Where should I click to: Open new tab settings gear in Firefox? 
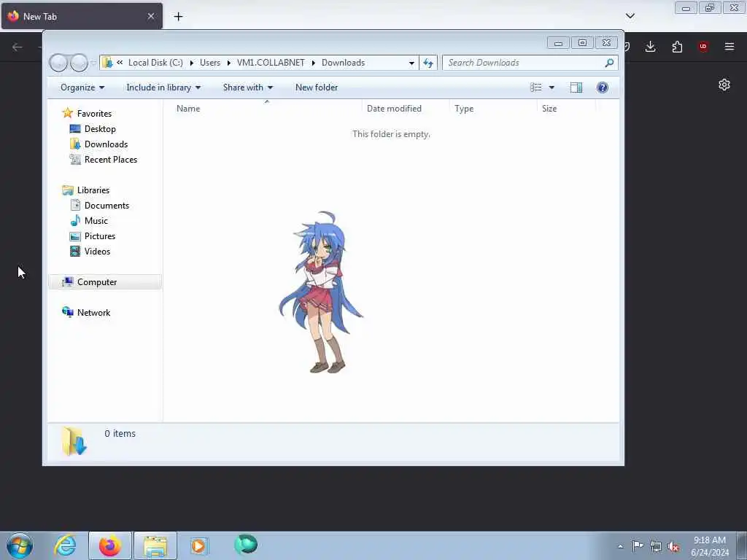coord(724,85)
